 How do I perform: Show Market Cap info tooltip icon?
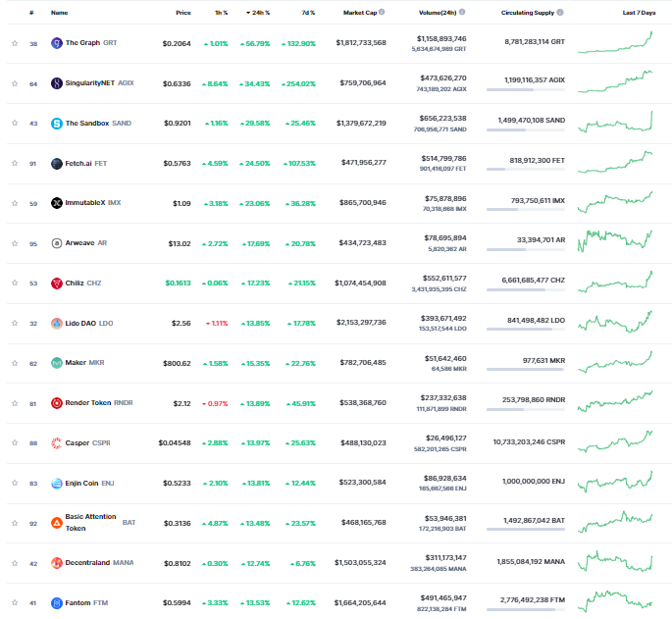point(382,12)
